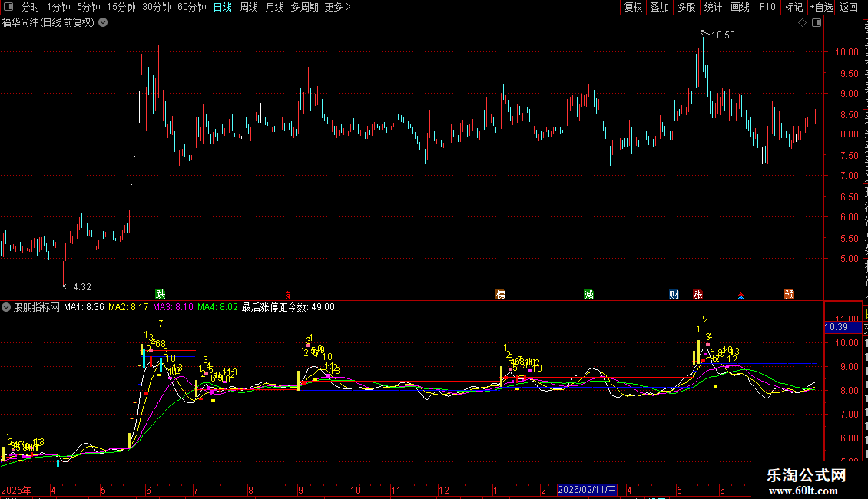Expand the 更多 periods menu
Screen dimensions: 868x499
tap(338, 7)
